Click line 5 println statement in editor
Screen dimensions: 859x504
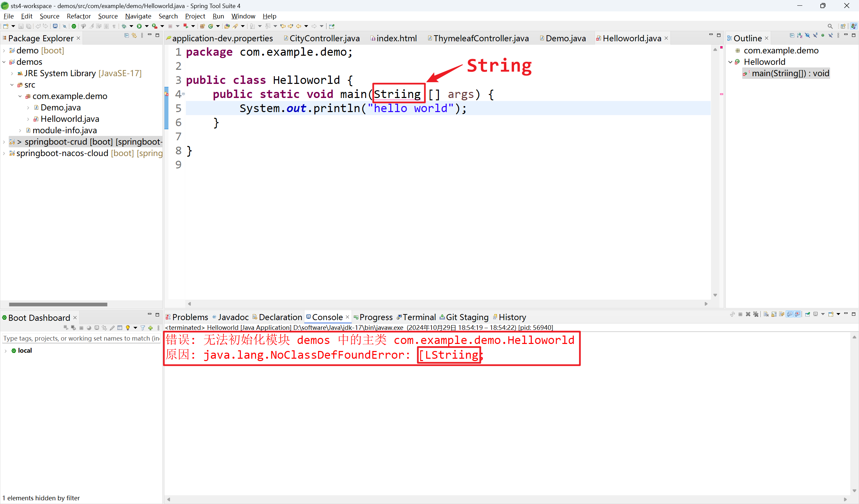[353, 108]
